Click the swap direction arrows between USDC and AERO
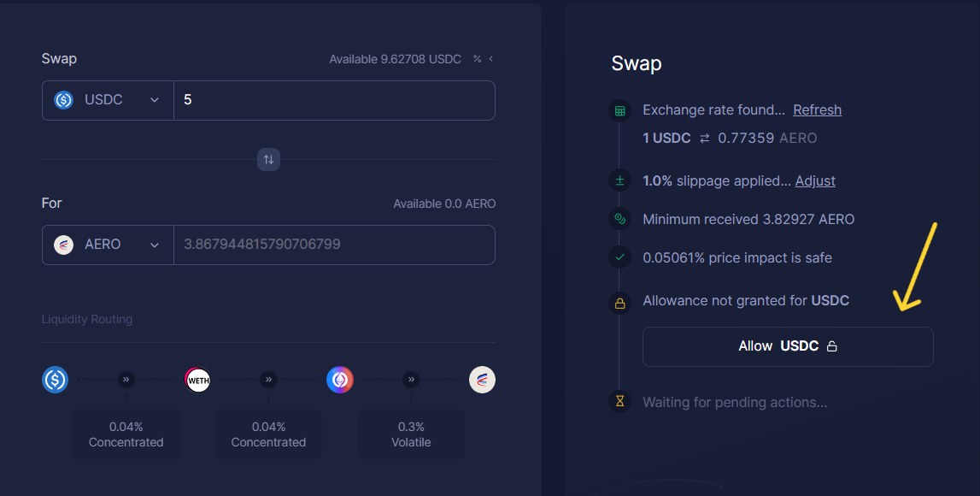This screenshot has height=496, width=980. (x=268, y=160)
